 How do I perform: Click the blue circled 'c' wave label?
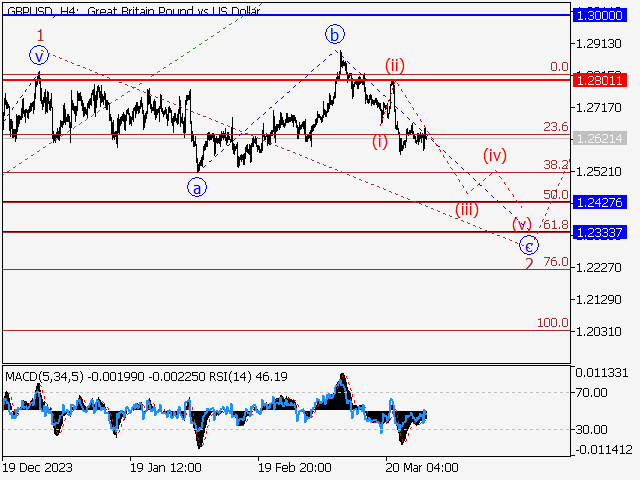[x=529, y=245]
